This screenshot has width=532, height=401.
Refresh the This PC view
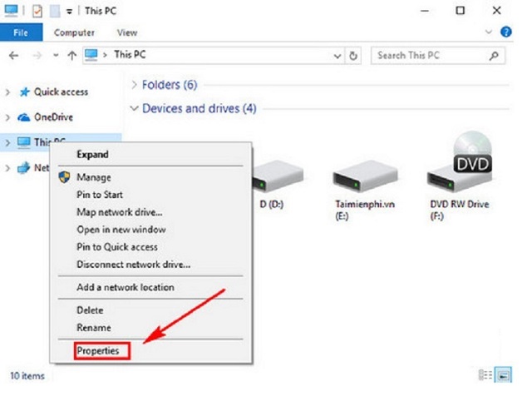(x=353, y=56)
